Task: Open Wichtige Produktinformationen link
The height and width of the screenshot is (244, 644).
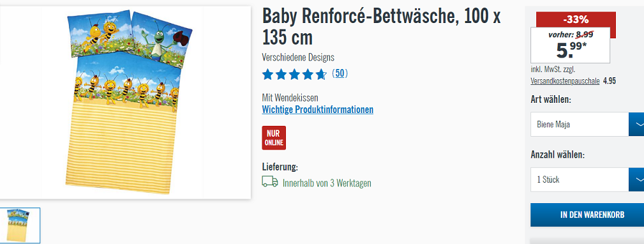Action: pos(317,110)
